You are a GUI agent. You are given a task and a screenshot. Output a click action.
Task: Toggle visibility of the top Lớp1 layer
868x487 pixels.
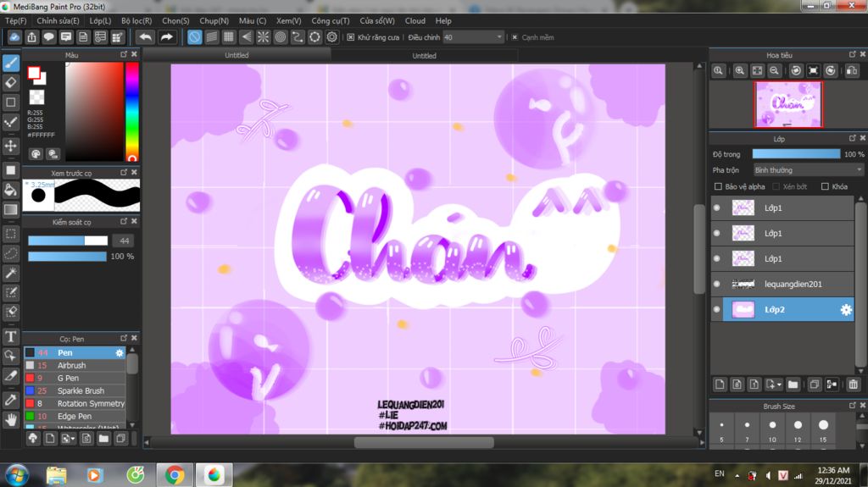717,208
